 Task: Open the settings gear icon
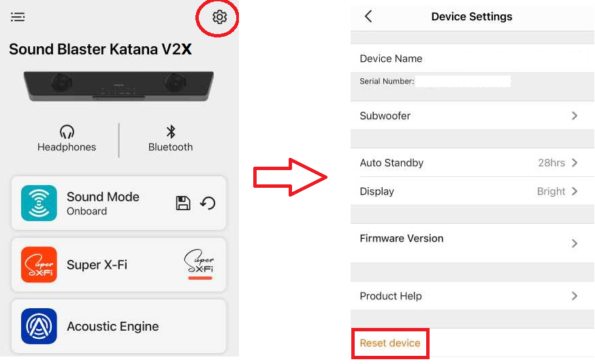[x=219, y=17]
